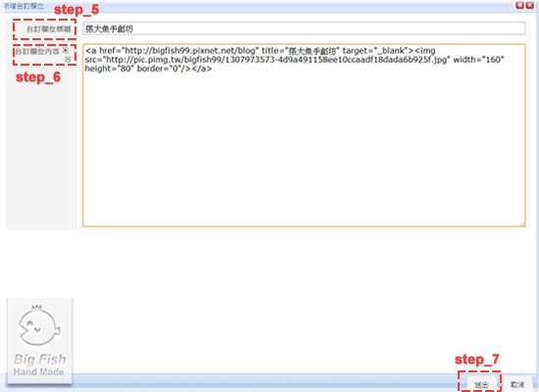Click the 送出 submit button
539x392 pixels.
[481, 384]
